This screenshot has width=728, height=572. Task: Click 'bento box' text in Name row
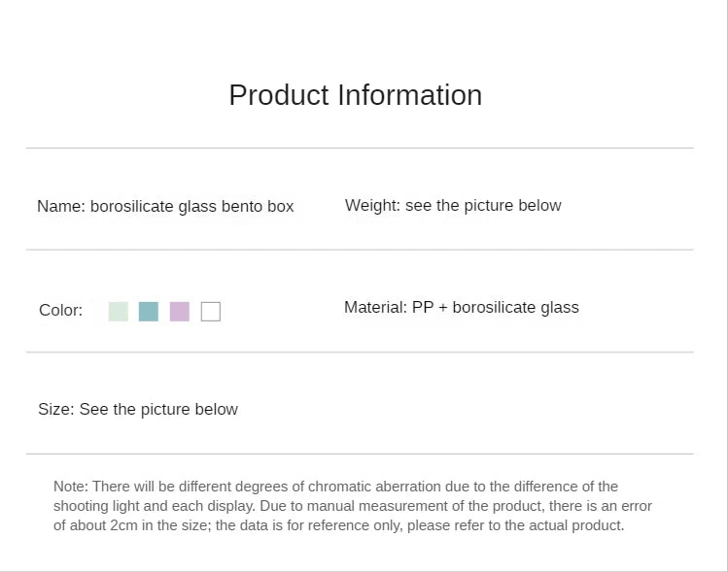click(x=258, y=206)
